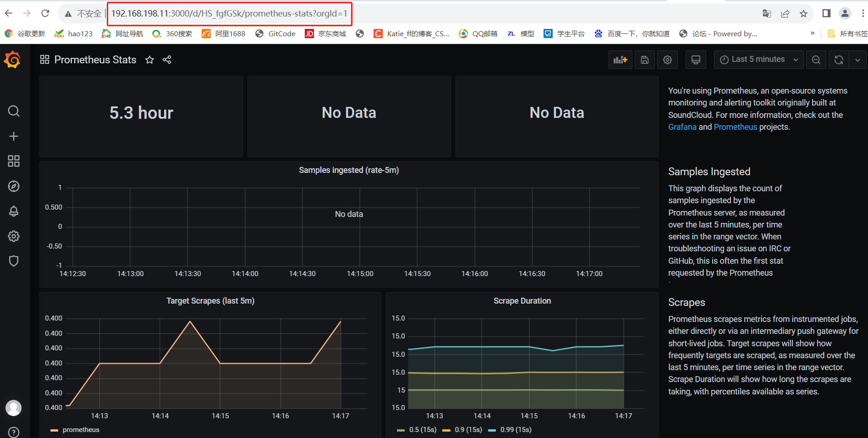868x438 pixels.
Task: Toggle the 0.9 (15s) legend series
Action: tap(468, 430)
